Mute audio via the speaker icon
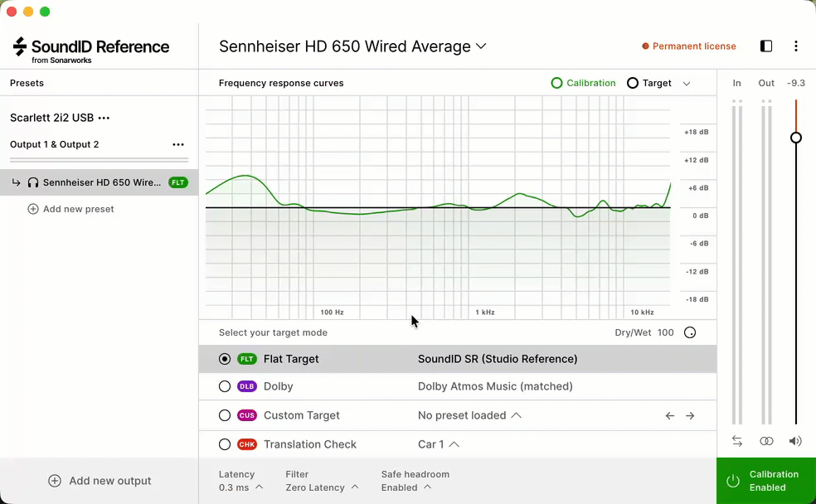The height and width of the screenshot is (504, 816). coord(794,442)
